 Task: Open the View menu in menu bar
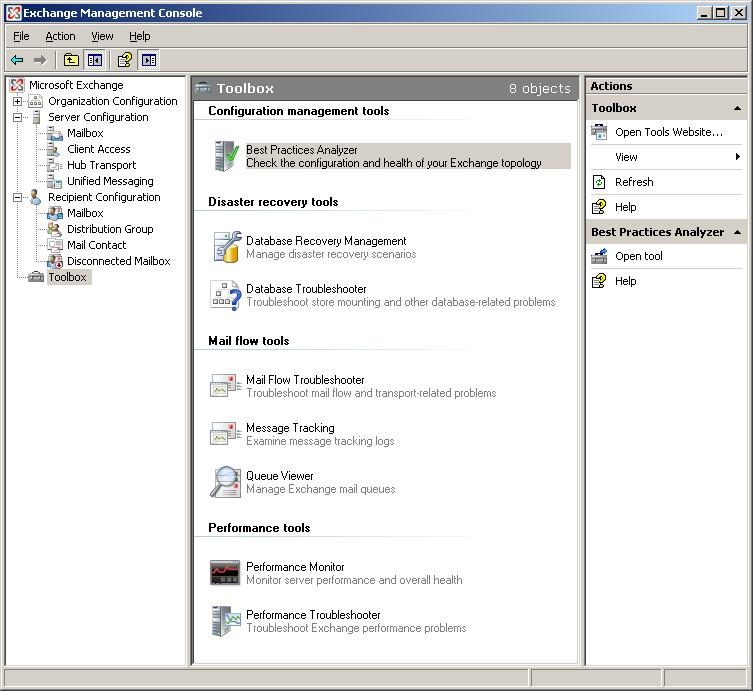(x=102, y=36)
